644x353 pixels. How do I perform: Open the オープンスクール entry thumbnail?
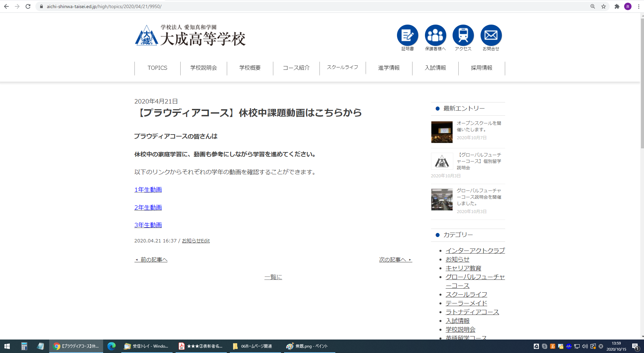click(x=442, y=132)
